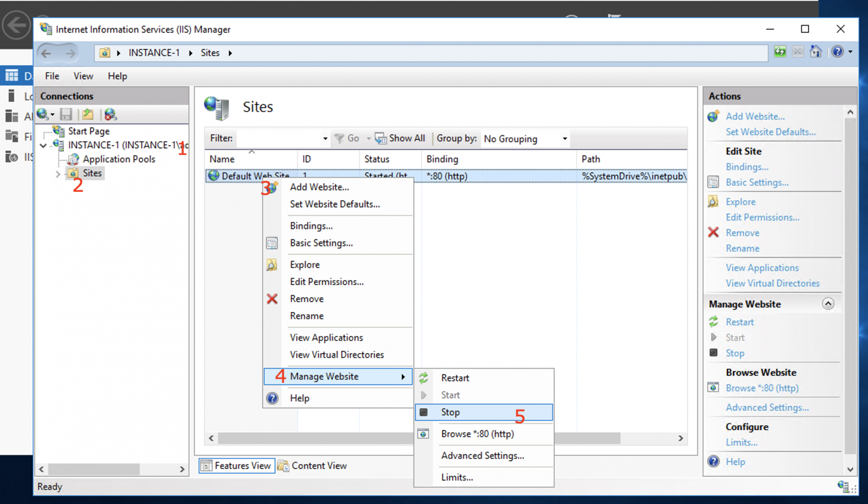Choose Advanced Settings in the submenu
The image size is (868, 504).
[482, 456]
